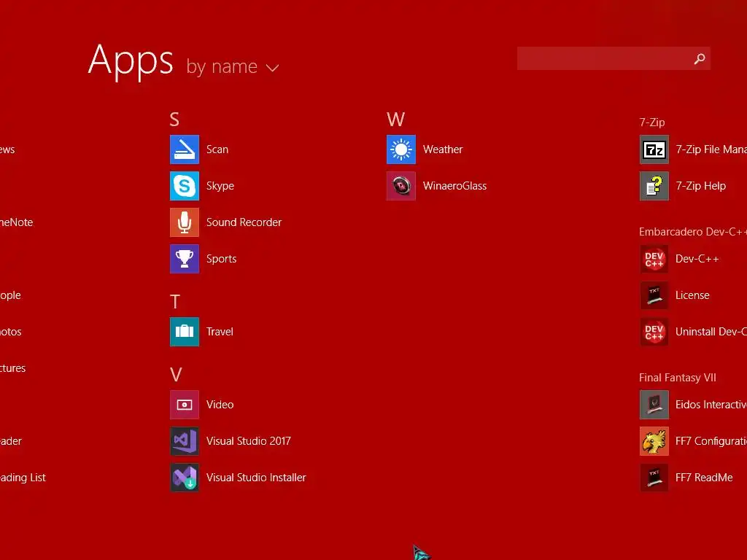Select the Embarcadero Dev-C++ group heading
Viewport: 747px width, 560px height.
pos(693,232)
